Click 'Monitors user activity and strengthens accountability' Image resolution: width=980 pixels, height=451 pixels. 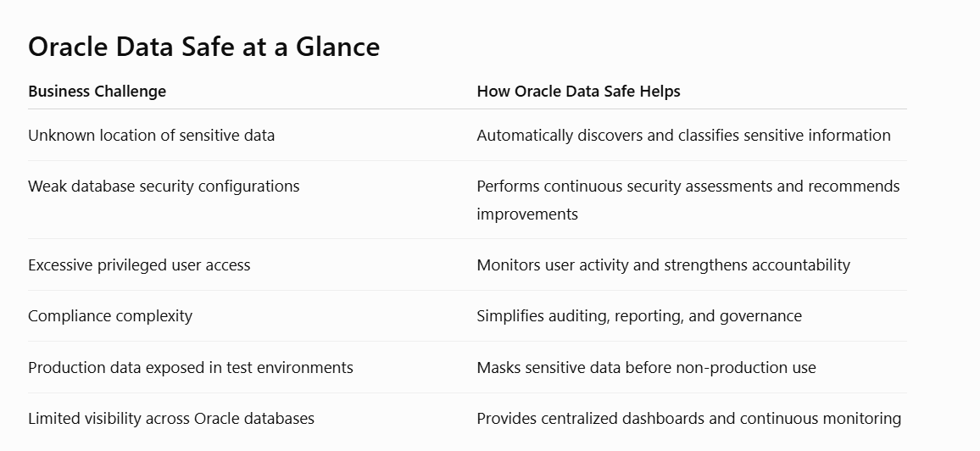663,264
